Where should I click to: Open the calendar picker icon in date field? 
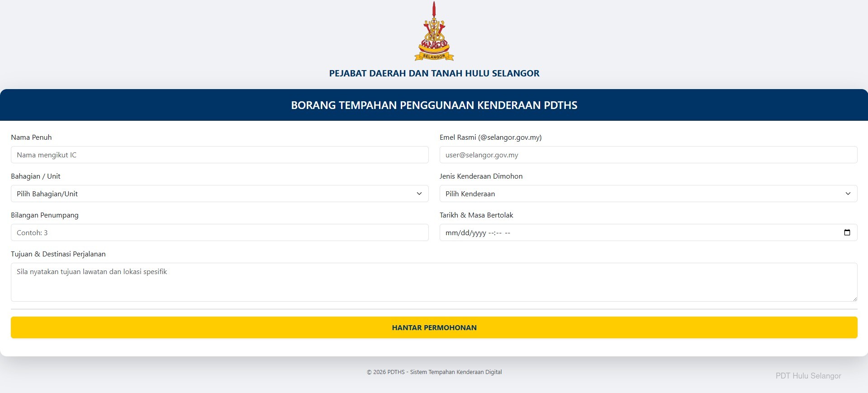tap(847, 232)
